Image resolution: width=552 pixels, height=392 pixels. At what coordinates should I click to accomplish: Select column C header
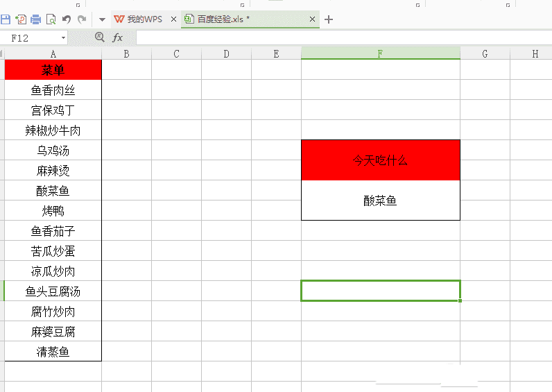[x=176, y=54]
